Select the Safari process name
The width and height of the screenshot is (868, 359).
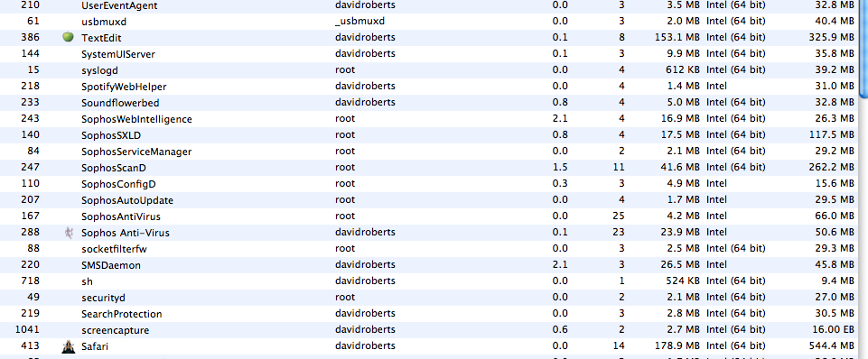click(95, 347)
